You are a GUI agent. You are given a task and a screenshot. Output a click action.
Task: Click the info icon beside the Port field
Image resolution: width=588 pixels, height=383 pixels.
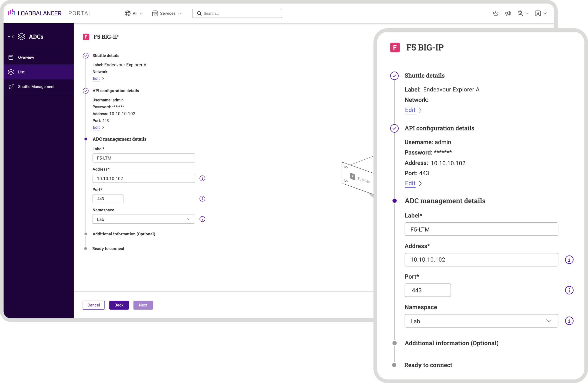click(x=202, y=199)
